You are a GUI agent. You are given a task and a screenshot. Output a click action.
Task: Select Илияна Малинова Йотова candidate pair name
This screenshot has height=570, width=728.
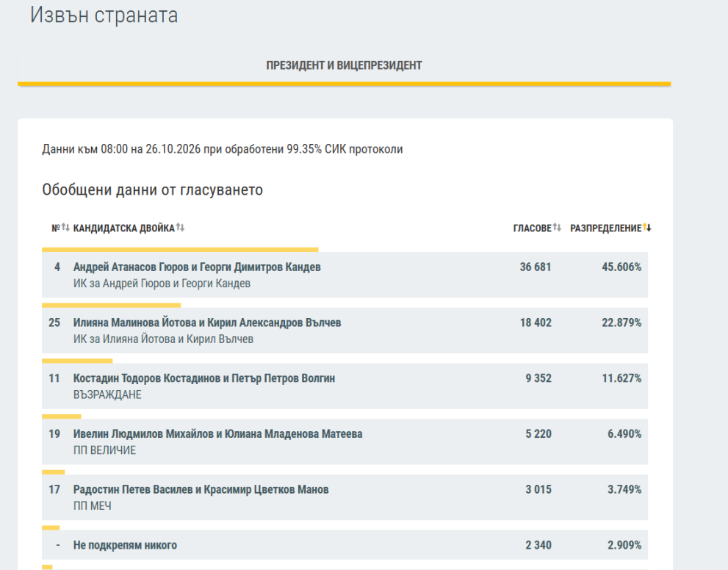(207, 322)
